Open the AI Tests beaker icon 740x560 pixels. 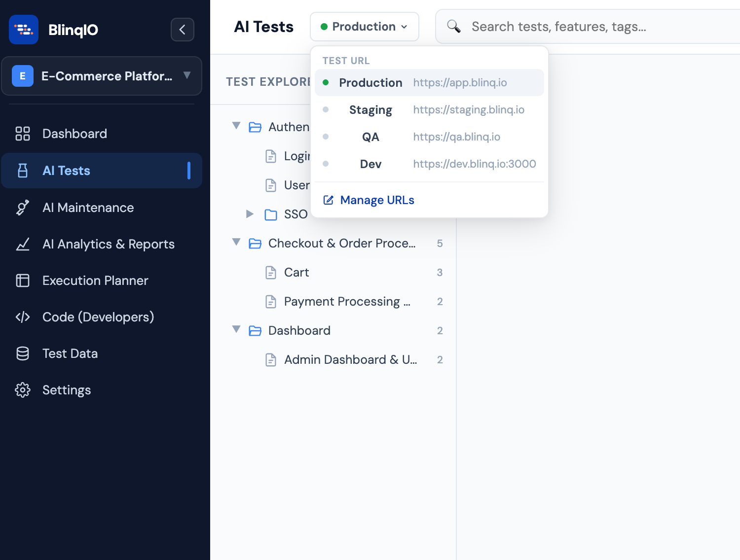coord(22,170)
